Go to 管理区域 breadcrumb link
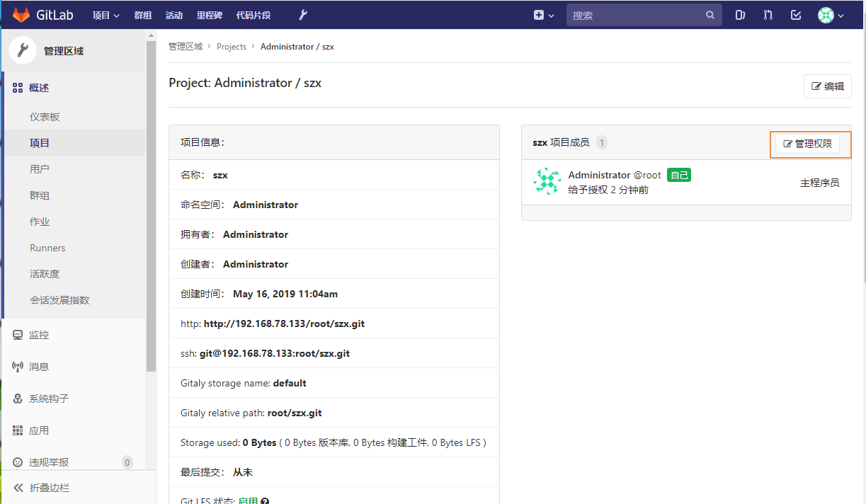This screenshot has width=866, height=504. pyautogui.click(x=186, y=47)
